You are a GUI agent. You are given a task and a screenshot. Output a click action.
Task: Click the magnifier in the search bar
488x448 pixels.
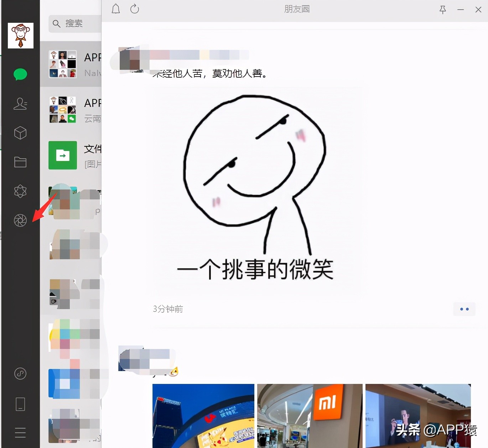tap(57, 24)
